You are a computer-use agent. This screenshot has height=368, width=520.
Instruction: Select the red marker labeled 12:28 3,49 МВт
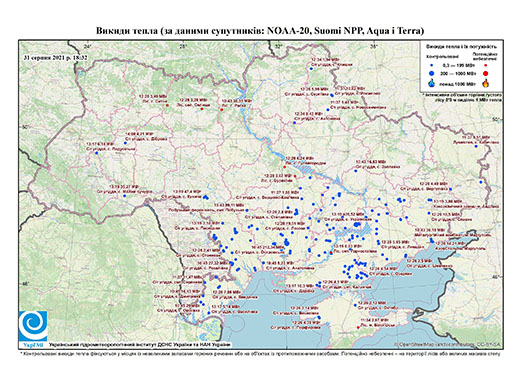[167, 105]
